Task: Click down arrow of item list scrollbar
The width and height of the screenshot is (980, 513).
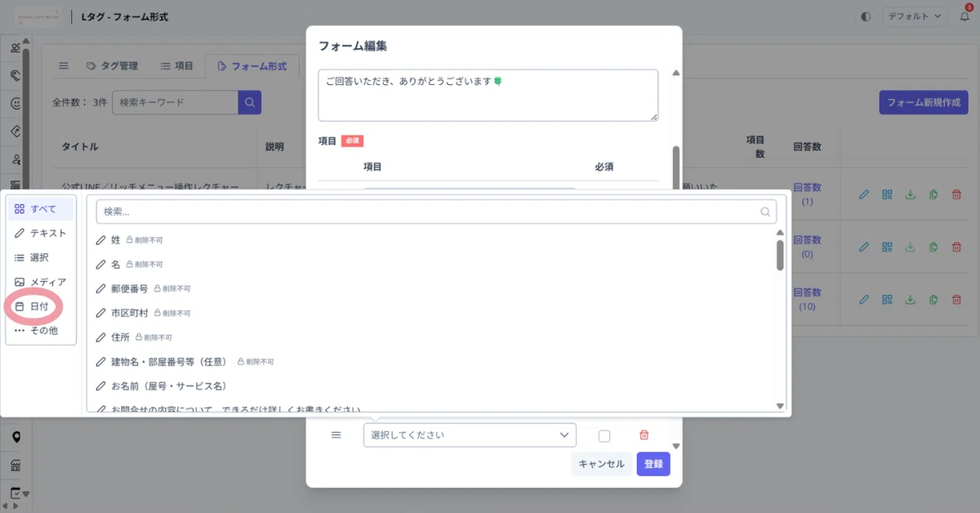Action: [x=780, y=406]
